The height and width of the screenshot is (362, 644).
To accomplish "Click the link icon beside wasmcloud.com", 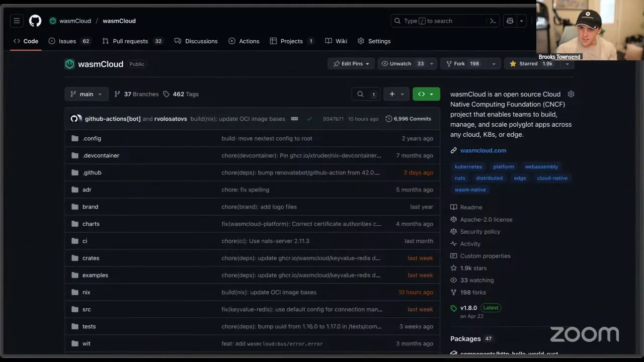I will [x=454, y=150].
